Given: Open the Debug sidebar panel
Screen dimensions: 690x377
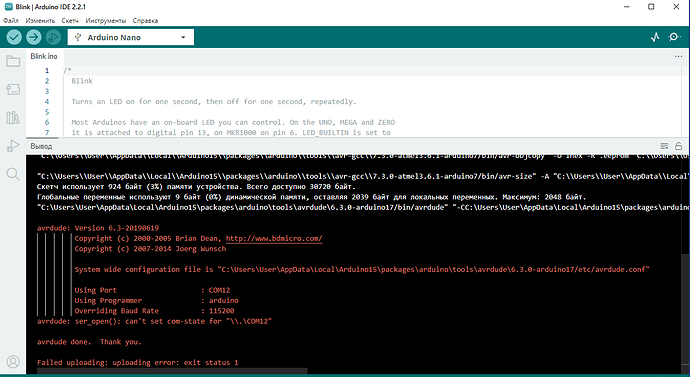Looking at the screenshot, I should (13, 146).
